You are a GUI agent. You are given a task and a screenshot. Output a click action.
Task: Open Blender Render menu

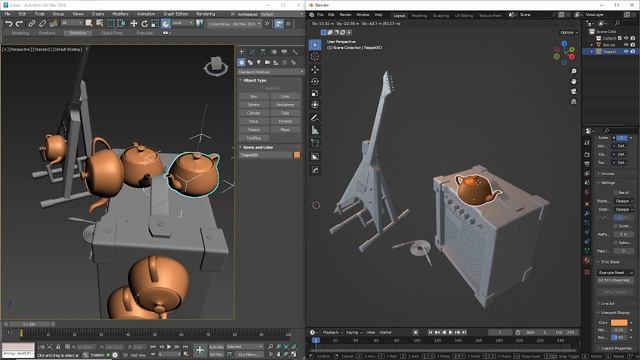(x=345, y=15)
